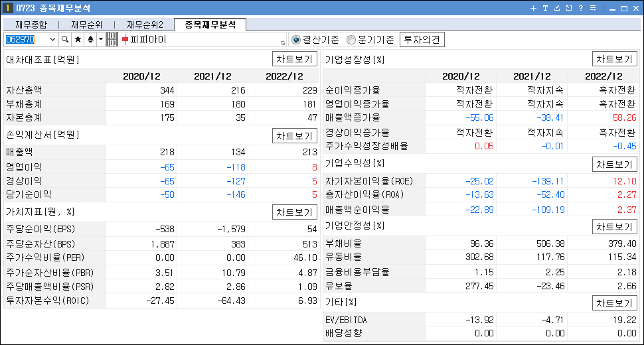This screenshot has height=345, width=644.
Task: Click the 피피아이 stock name text
Action: (148, 39)
